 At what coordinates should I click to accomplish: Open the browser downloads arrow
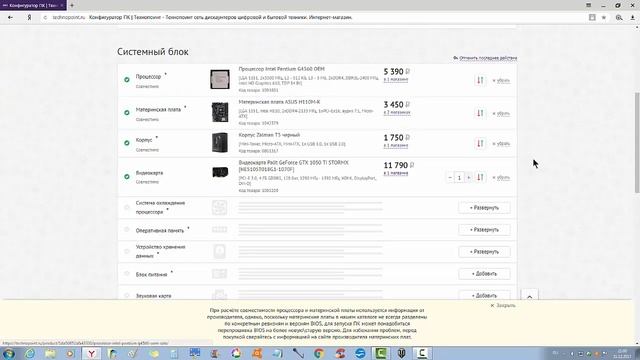pyautogui.click(x=632, y=18)
